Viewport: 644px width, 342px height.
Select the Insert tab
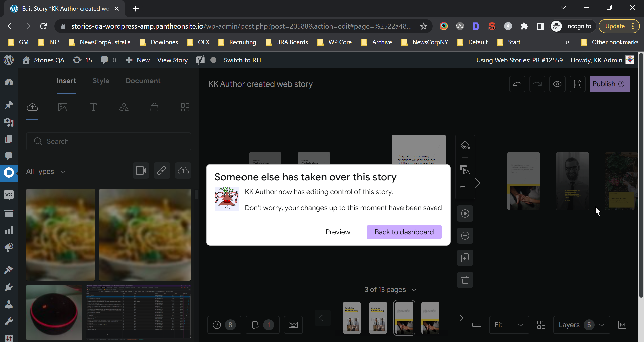[66, 81]
